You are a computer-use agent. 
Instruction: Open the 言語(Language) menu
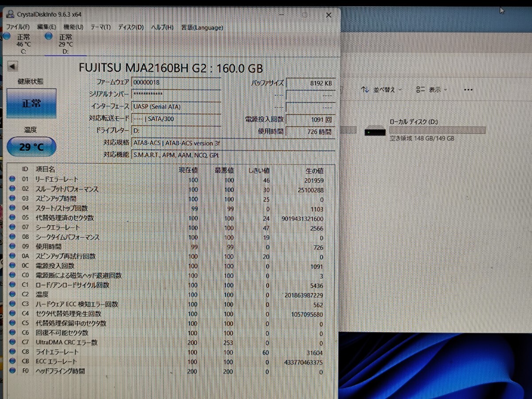(x=202, y=27)
